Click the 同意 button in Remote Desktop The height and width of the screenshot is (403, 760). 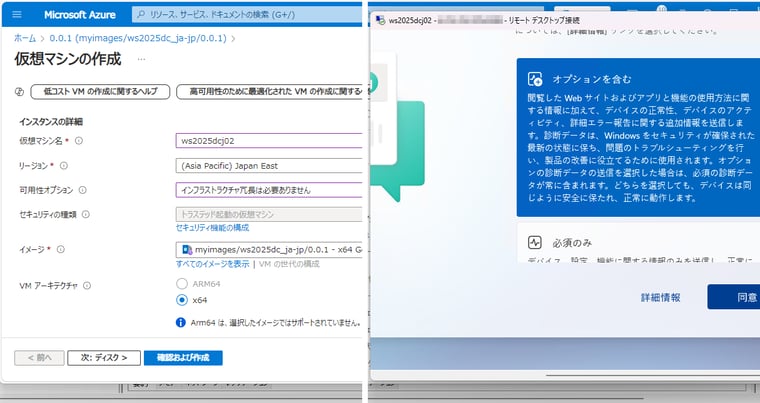pos(734,297)
